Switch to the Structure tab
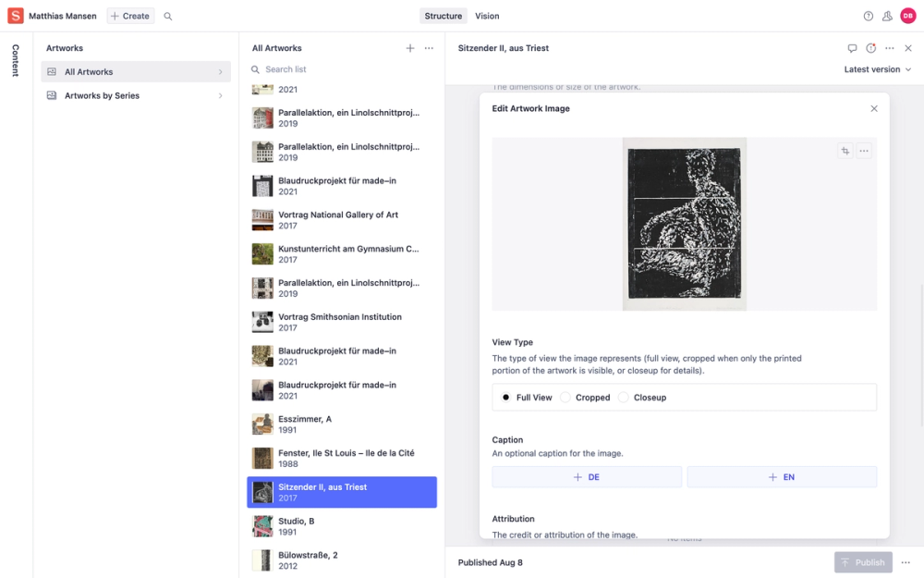This screenshot has height=578, width=924. tap(444, 17)
